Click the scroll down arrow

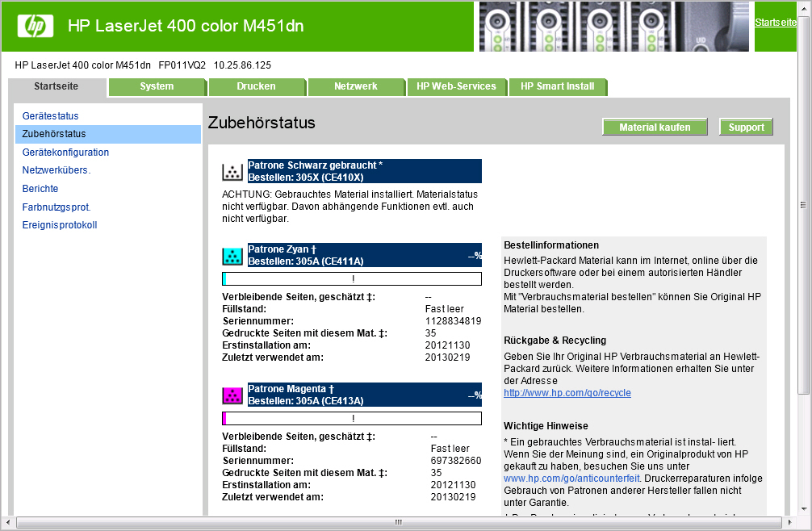803,509
